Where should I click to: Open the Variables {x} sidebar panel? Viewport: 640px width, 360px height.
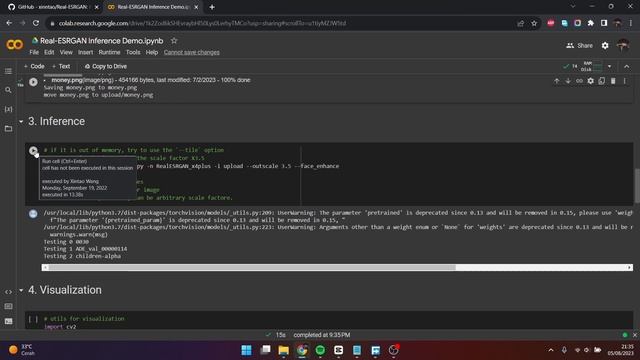(x=8, y=109)
